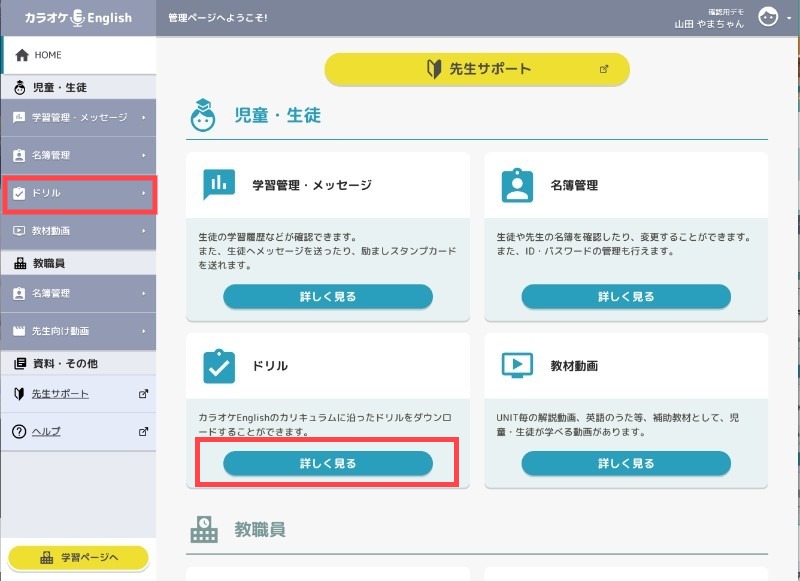The image size is (800, 581).
Task: Click the ドリル card title
Action: tap(270, 366)
